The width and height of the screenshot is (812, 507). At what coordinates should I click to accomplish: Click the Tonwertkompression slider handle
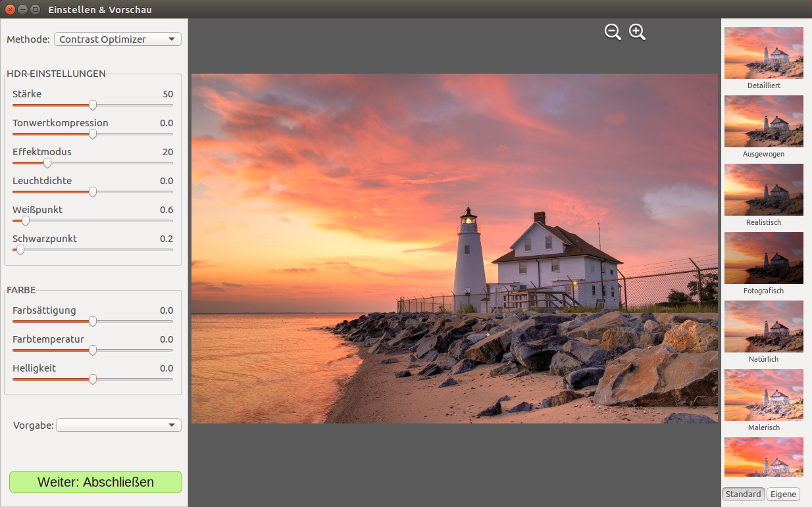point(93,133)
